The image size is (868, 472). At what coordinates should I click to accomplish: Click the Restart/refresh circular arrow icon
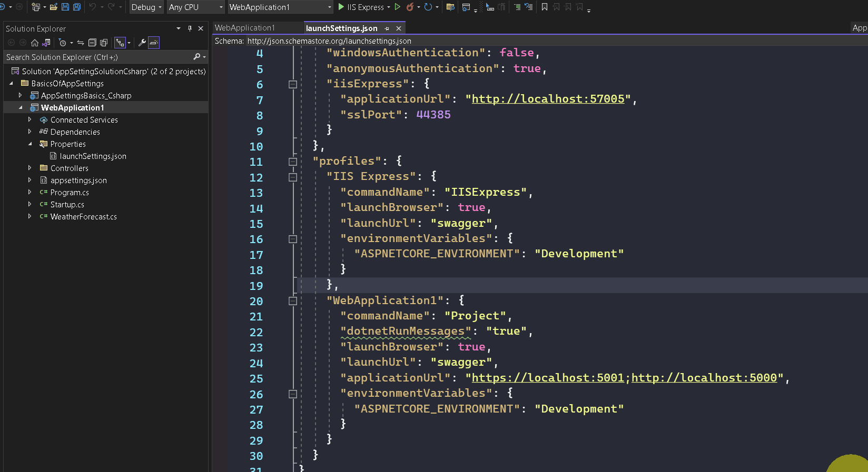[428, 7]
